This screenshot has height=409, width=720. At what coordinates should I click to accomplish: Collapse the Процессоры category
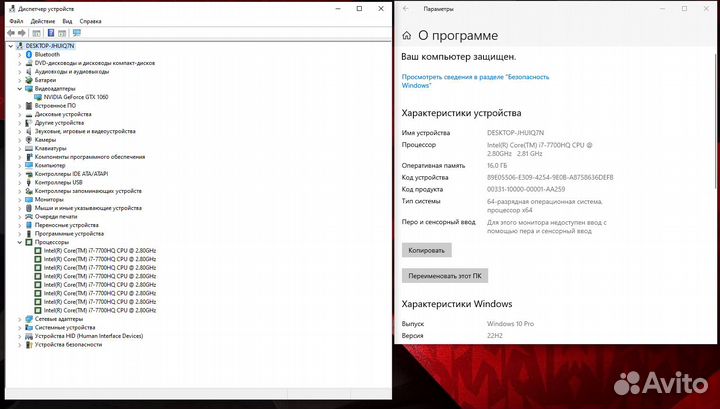[x=20, y=242]
